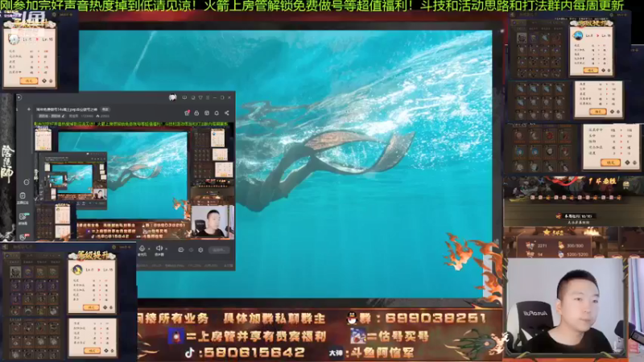Click the gift box icon with red dot

[x=188, y=113]
